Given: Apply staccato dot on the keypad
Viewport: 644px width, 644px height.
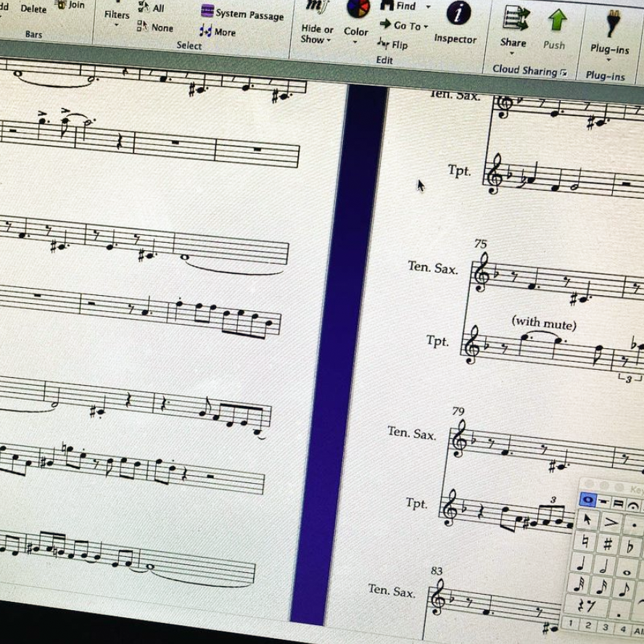Looking at the screenshot, I should [635, 525].
